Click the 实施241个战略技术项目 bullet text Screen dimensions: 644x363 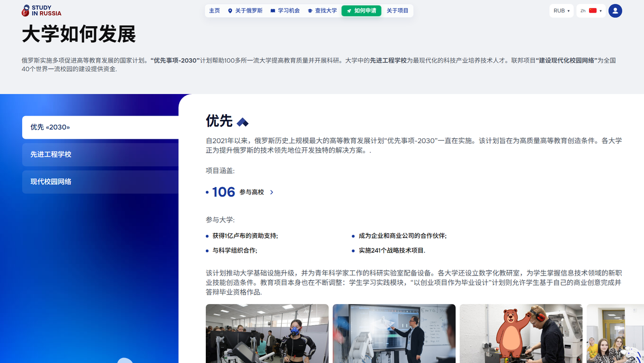click(x=392, y=250)
